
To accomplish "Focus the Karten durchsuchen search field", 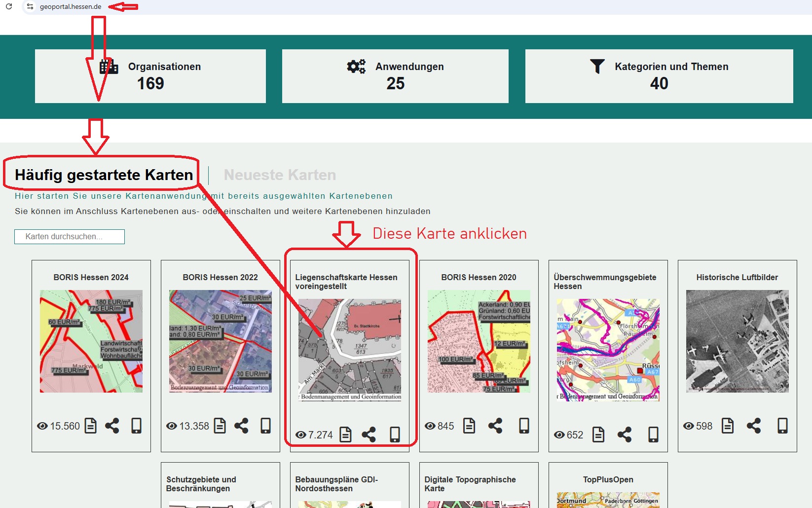I will coord(70,237).
